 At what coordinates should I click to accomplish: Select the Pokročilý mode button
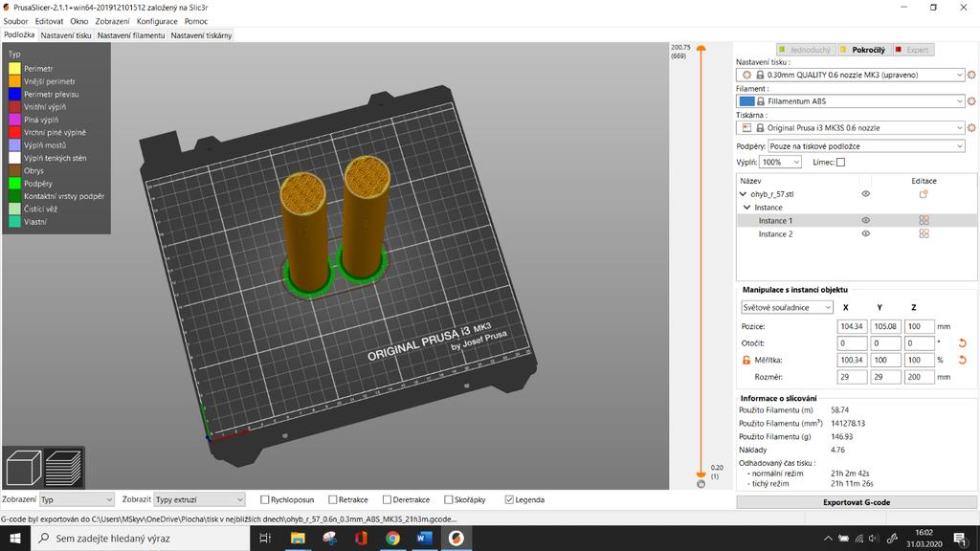(863, 50)
